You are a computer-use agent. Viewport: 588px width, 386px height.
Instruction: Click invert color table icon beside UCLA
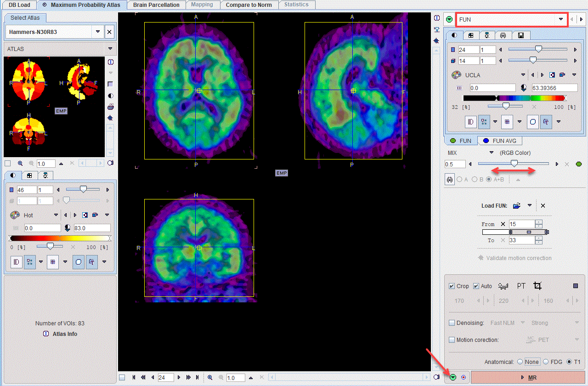click(x=553, y=75)
